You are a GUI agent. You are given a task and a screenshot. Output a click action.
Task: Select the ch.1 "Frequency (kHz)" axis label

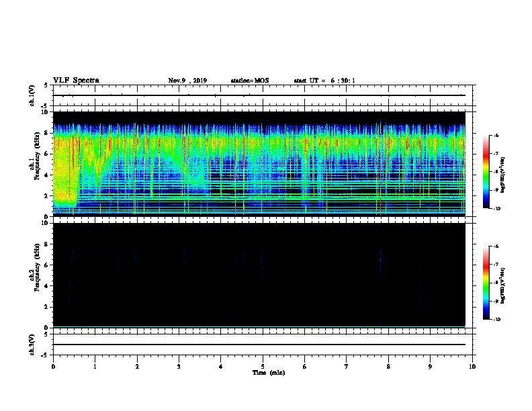tap(37, 156)
